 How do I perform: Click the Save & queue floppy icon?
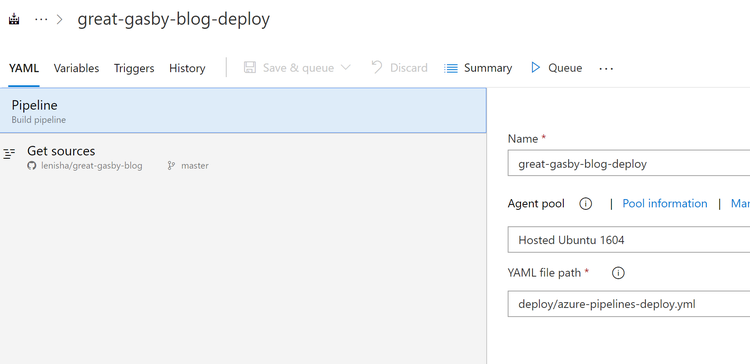point(250,67)
